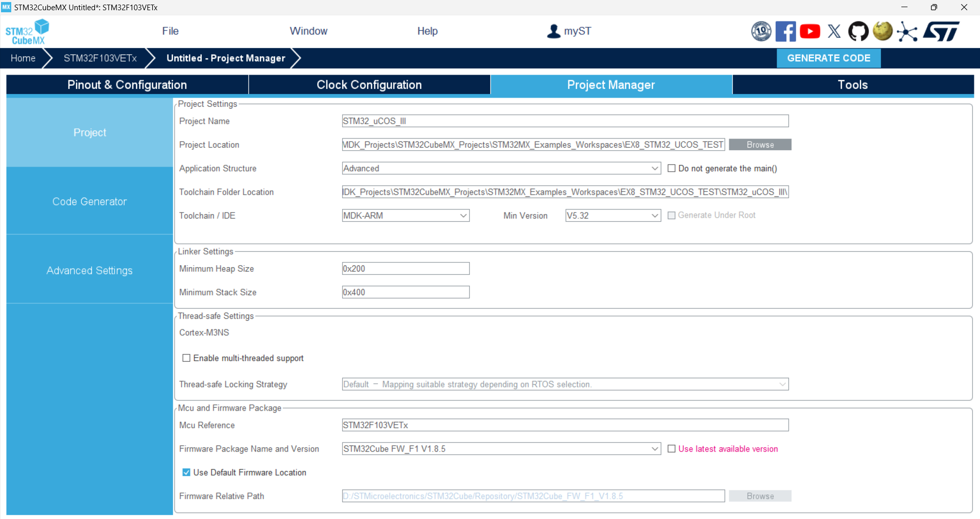The width and height of the screenshot is (980, 519).
Task: Click the 'Linker Settings' group label
Action: 206,251
